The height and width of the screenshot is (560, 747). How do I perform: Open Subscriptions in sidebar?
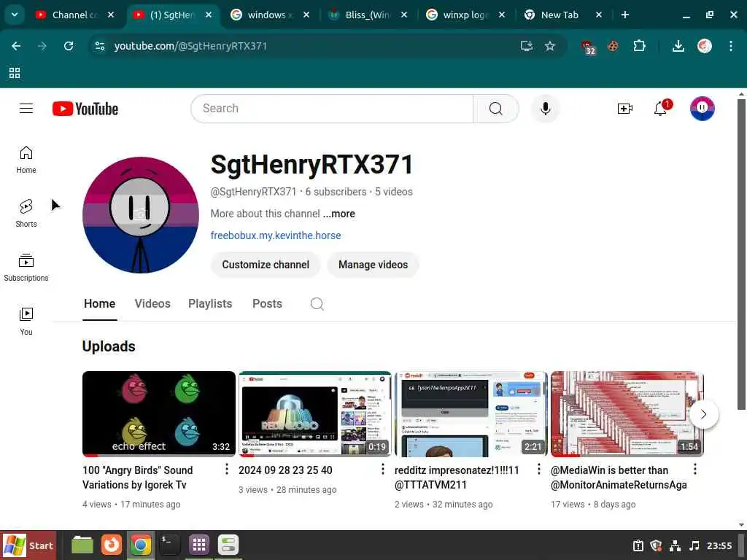click(26, 268)
